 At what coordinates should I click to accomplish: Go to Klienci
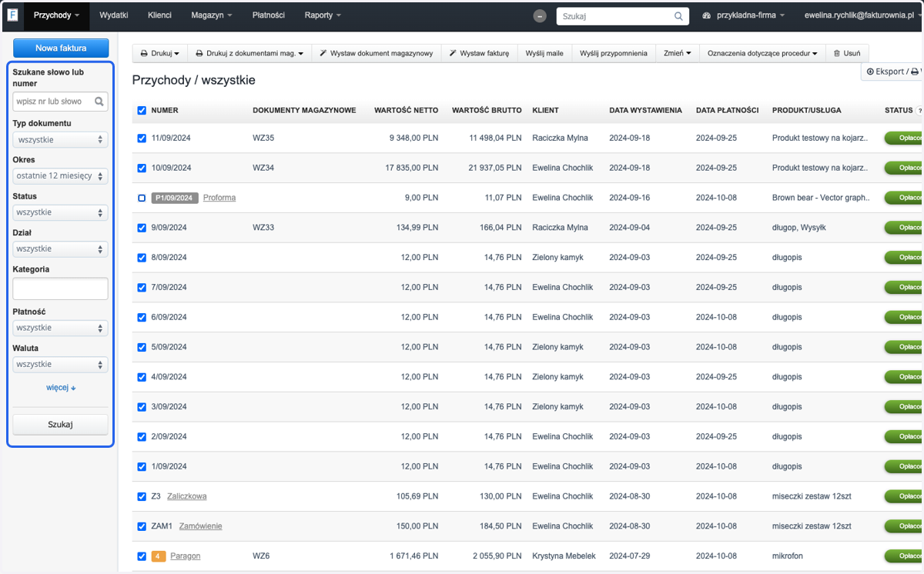point(158,15)
